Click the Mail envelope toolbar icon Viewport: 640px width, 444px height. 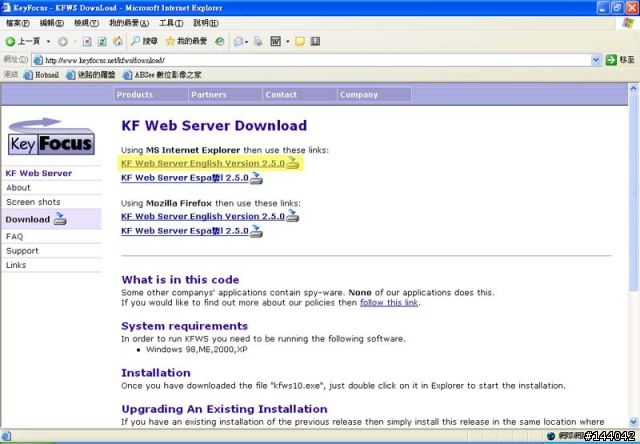(x=238, y=41)
